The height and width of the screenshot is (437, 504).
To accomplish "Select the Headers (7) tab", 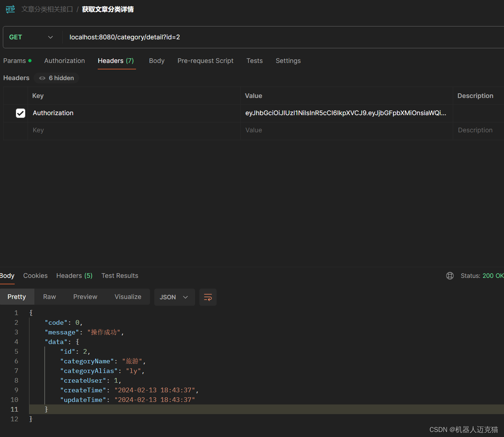I will point(116,61).
